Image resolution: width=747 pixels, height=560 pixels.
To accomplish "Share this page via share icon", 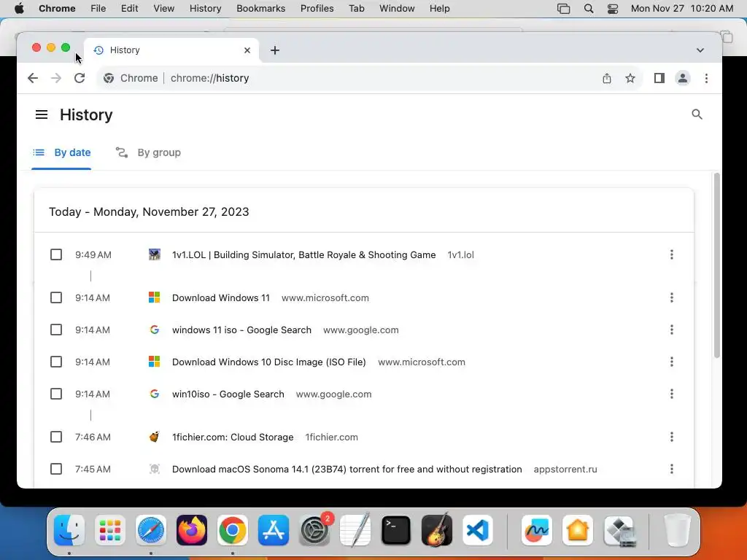I will click(x=606, y=78).
